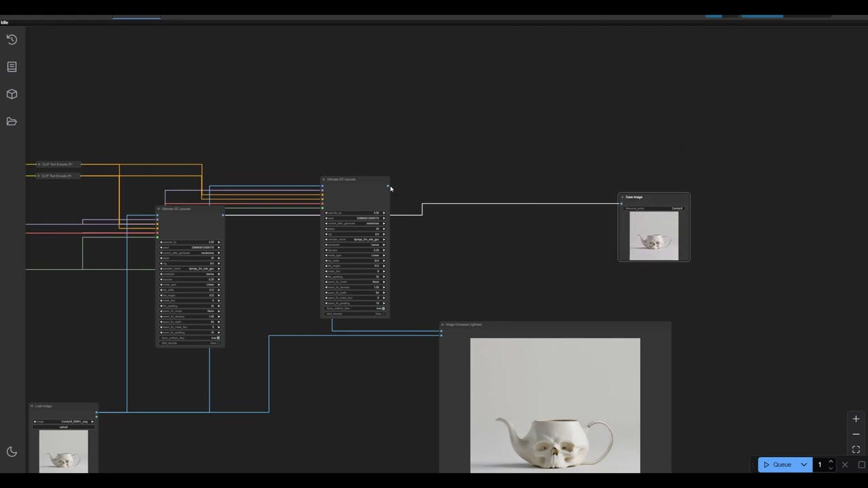The height and width of the screenshot is (488, 868).
Task: Click the Load Image teapot thumbnail
Action: click(x=64, y=451)
